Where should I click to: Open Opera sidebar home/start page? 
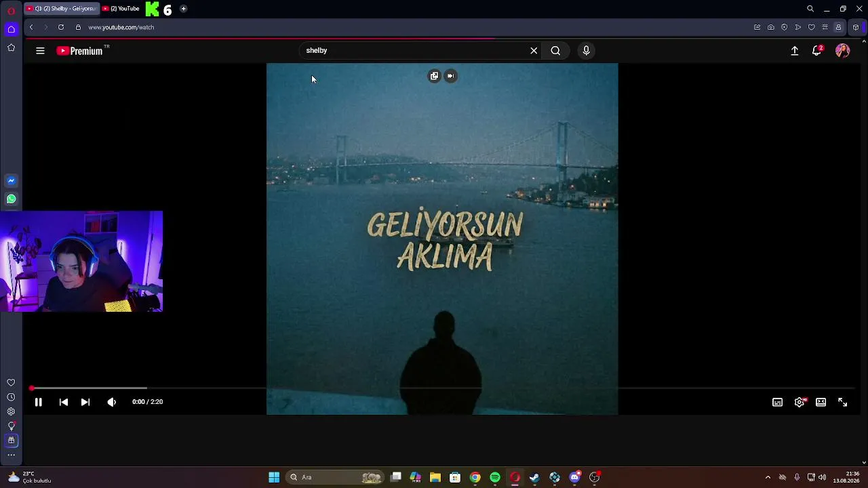point(11,29)
